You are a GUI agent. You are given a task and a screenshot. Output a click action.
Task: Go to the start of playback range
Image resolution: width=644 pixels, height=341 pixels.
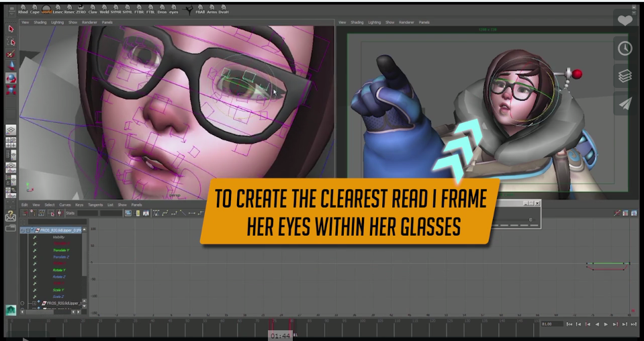click(569, 324)
